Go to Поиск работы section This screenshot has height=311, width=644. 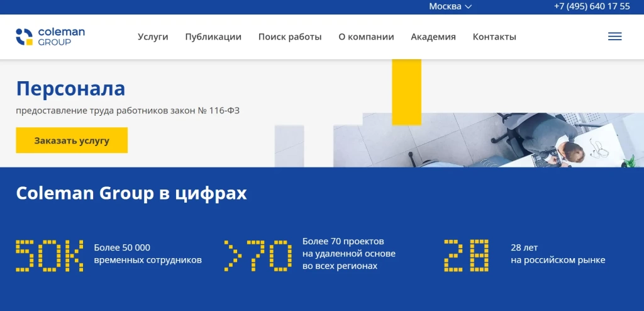point(290,37)
